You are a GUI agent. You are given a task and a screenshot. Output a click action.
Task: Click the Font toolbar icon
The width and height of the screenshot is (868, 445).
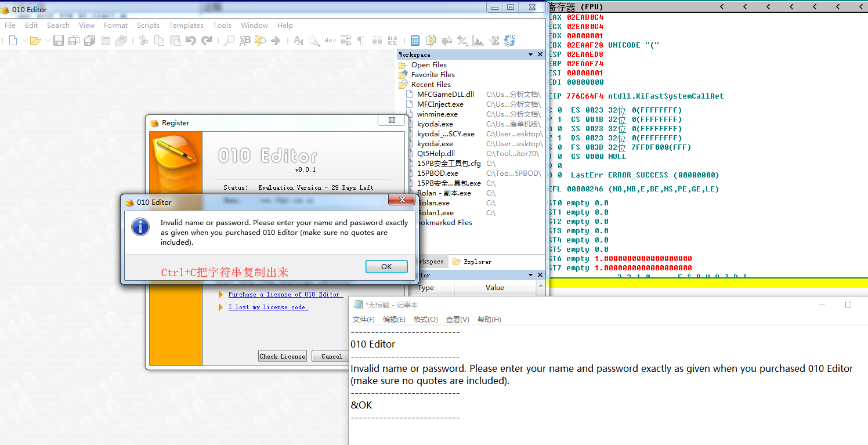pyautogui.click(x=299, y=41)
